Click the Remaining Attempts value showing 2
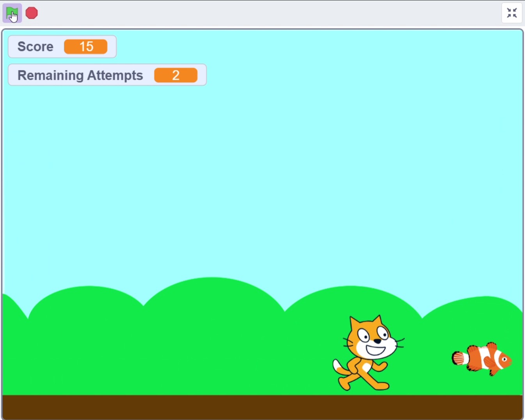The image size is (525, 420). [x=176, y=75]
